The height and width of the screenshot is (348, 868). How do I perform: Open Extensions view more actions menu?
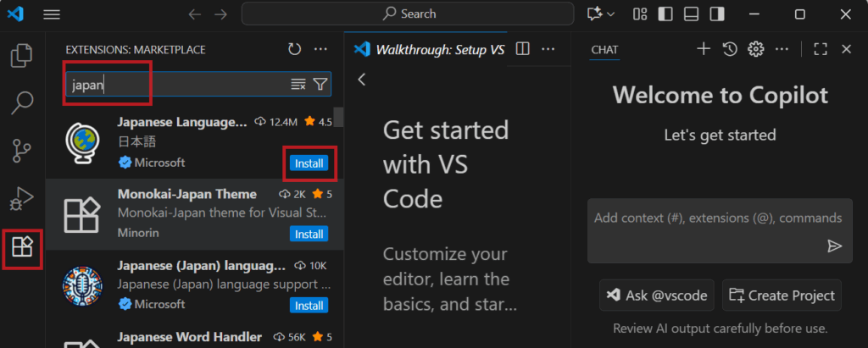320,49
